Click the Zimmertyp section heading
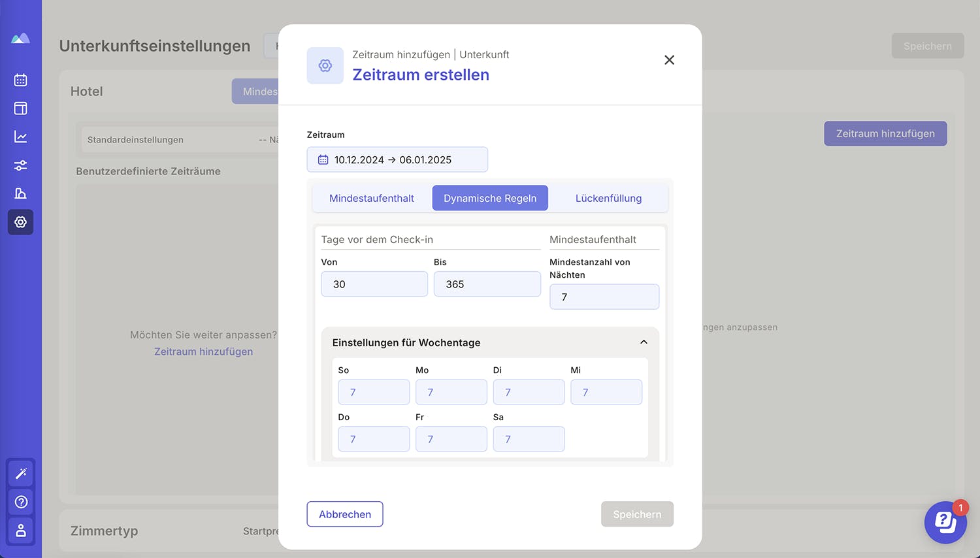 (x=104, y=531)
